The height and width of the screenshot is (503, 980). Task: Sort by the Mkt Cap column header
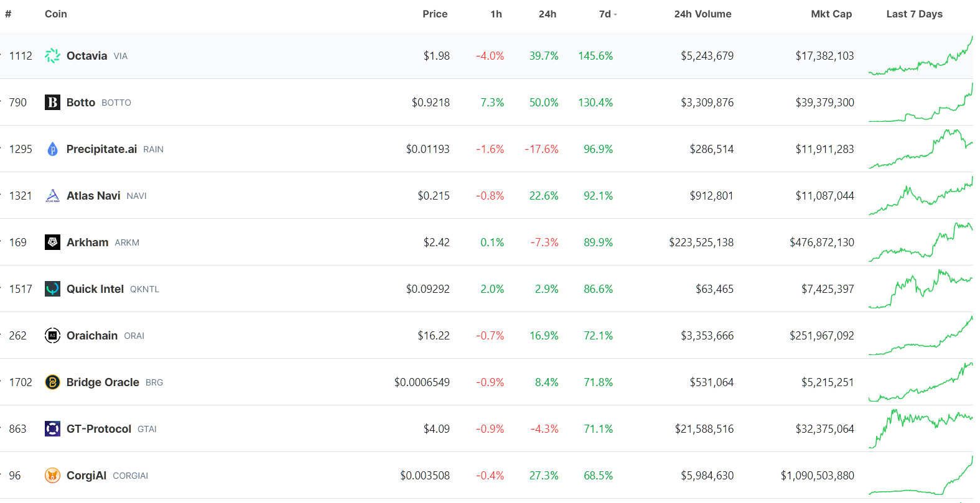pyautogui.click(x=831, y=14)
